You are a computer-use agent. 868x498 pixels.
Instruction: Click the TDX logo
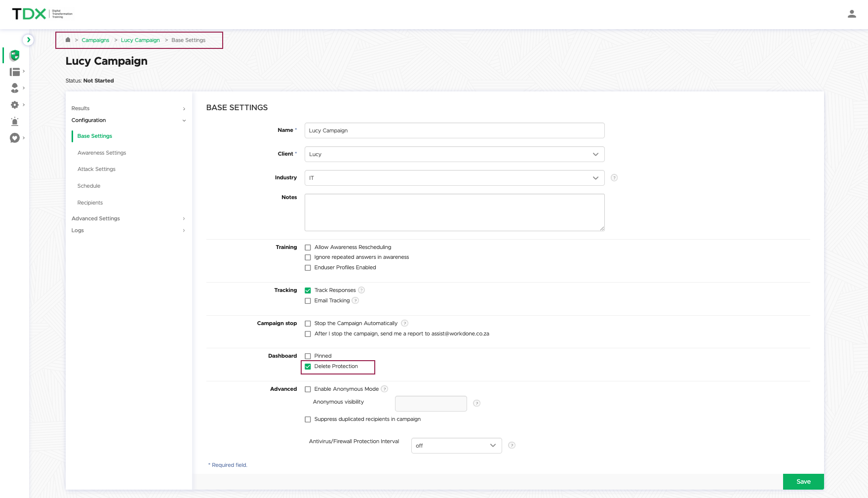coord(42,14)
